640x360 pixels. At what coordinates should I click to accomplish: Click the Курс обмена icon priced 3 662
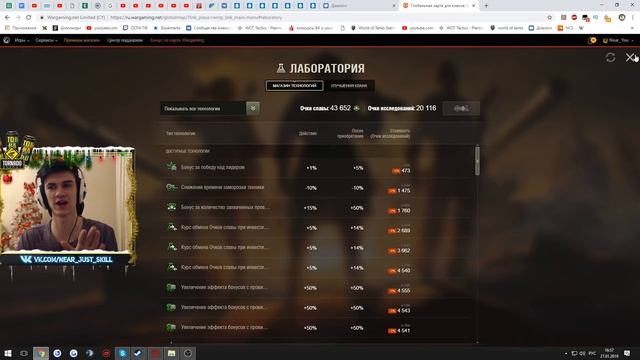[171, 247]
